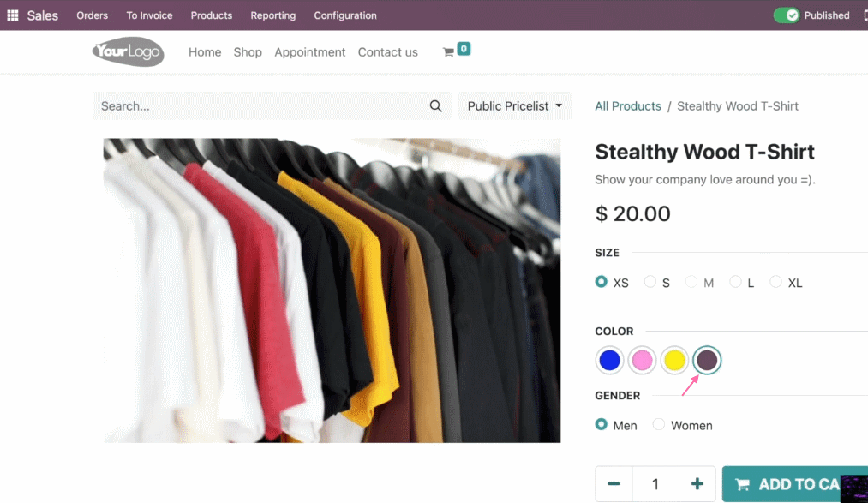868x503 pixels.
Task: Click into the product search field
Action: (x=260, y=105)
